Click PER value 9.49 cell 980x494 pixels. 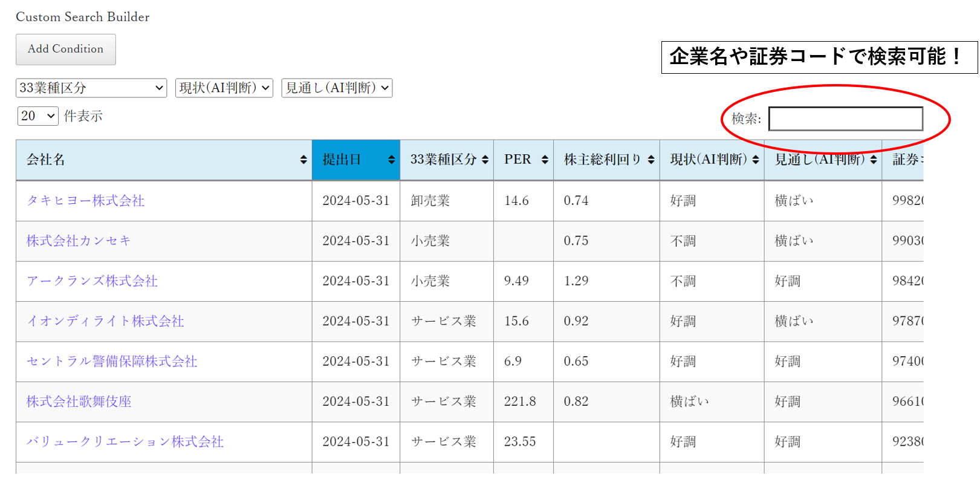524,281
